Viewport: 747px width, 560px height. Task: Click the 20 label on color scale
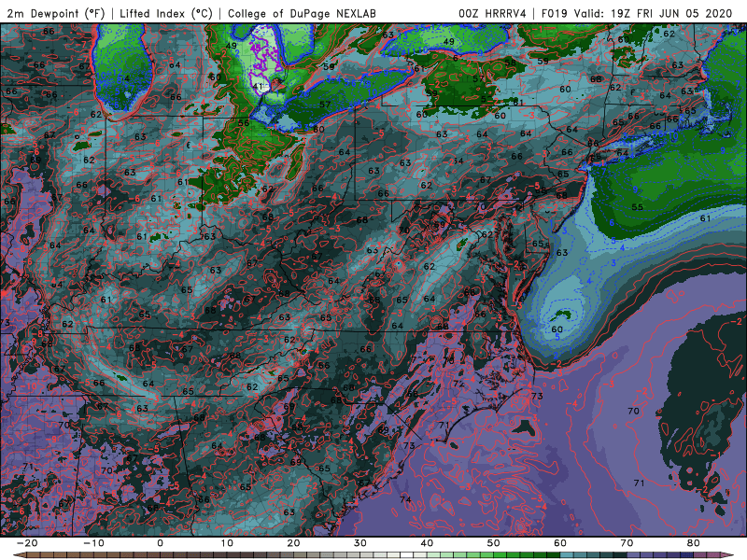(293, 543)
